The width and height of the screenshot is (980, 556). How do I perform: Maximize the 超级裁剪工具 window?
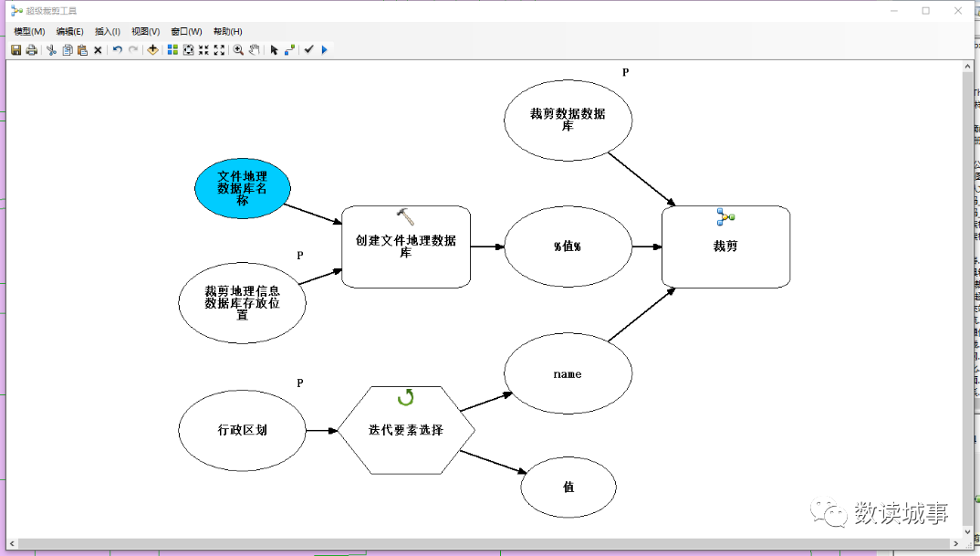[x=926, y=11]
